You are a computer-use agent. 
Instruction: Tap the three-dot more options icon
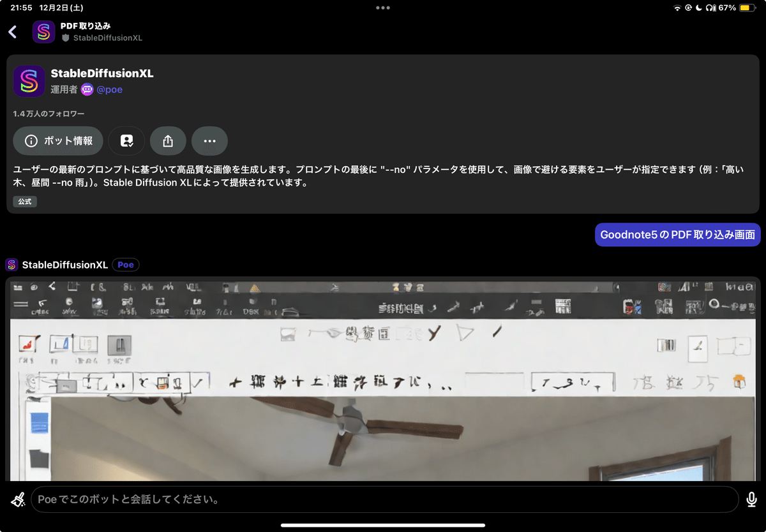coord(209,140)
